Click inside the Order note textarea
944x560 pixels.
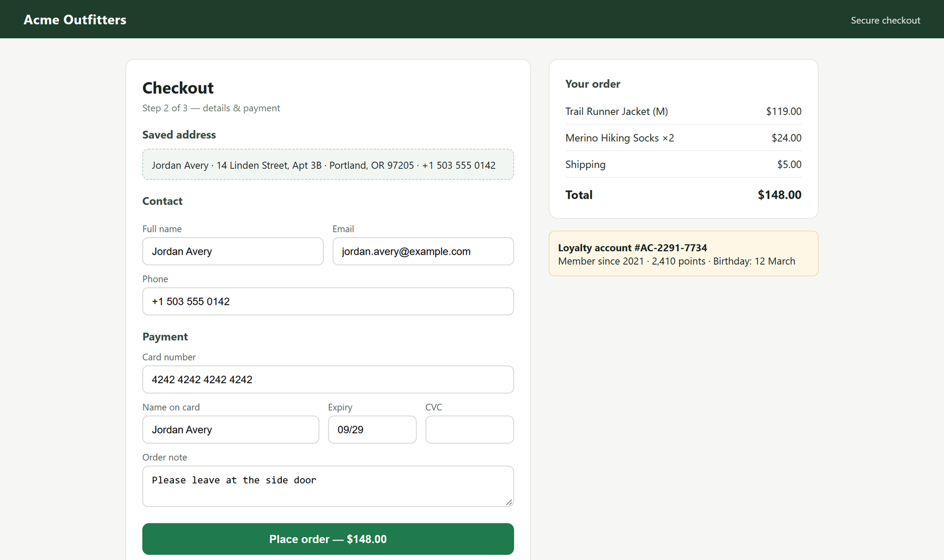(328, 486)
